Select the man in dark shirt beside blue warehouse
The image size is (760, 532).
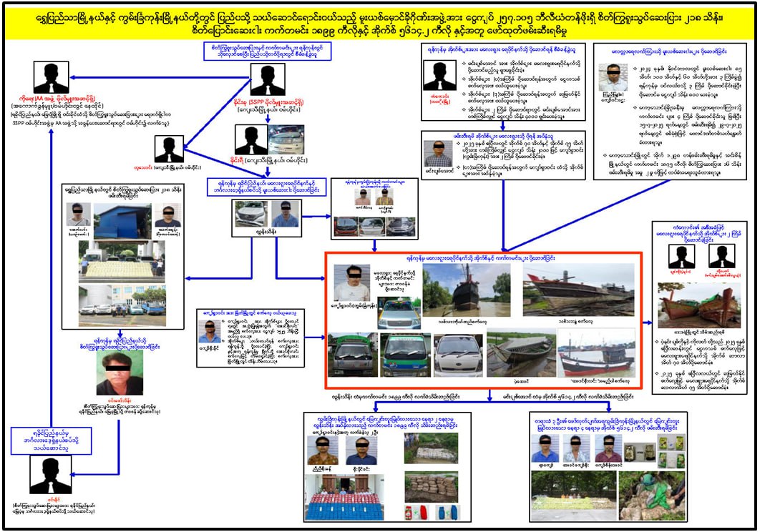point(168,217)
